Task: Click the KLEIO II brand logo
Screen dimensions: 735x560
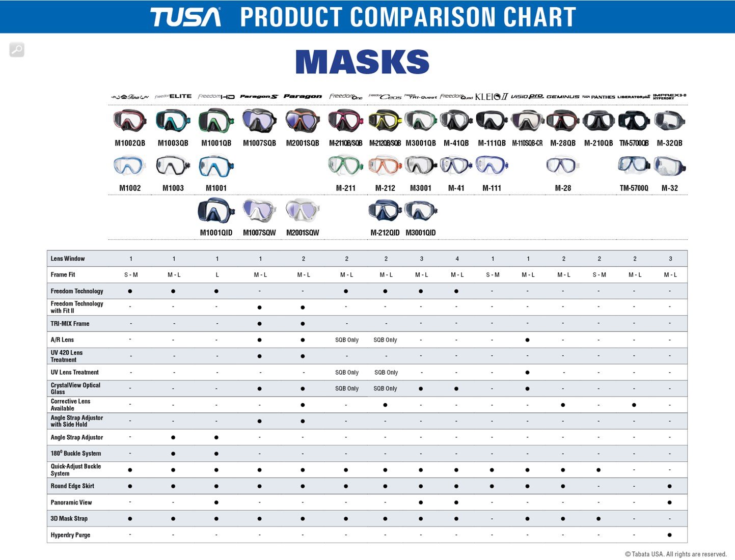Action: click(x=492, y=96)
